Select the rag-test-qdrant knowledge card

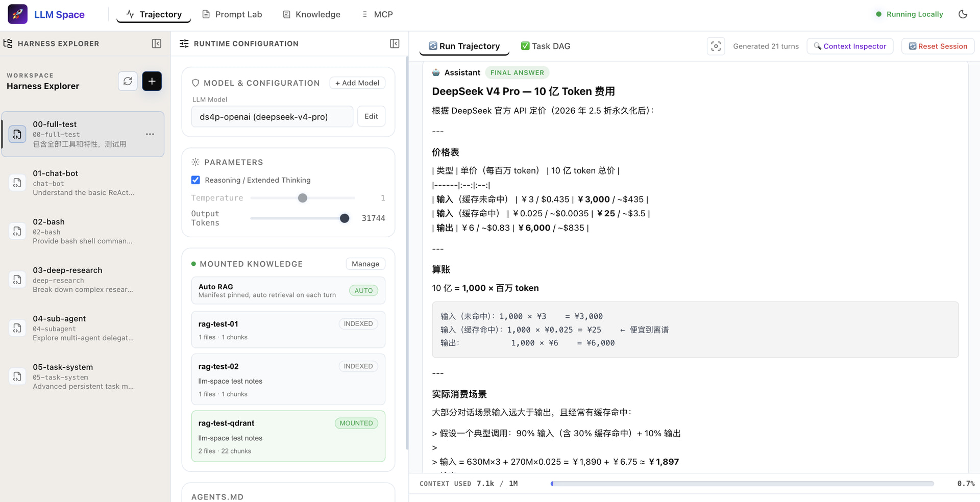point(288,436)
